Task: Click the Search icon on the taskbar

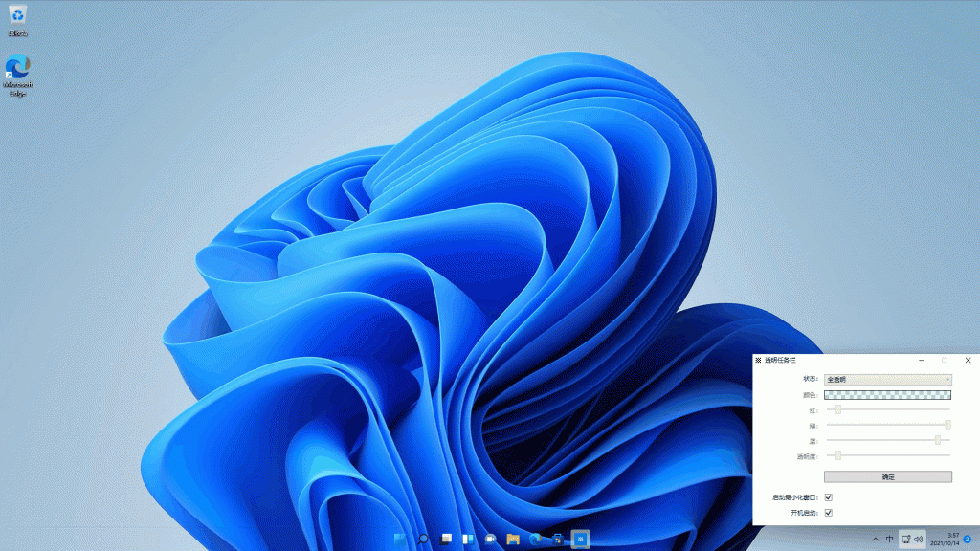Action: pyautogui.click(x=423, y=540)
